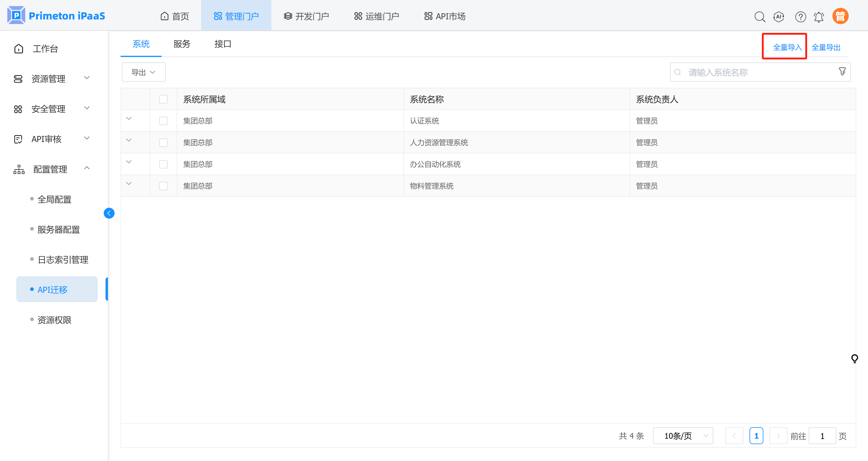Open 开发门户 in top navigation
The width and height of the screenshot is (868, 461).
306,16
